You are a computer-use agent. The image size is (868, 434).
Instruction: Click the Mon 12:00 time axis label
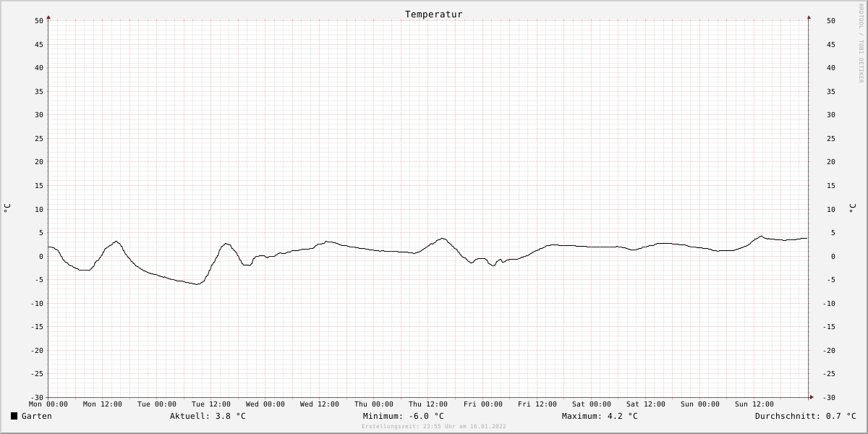pos(103,404)
